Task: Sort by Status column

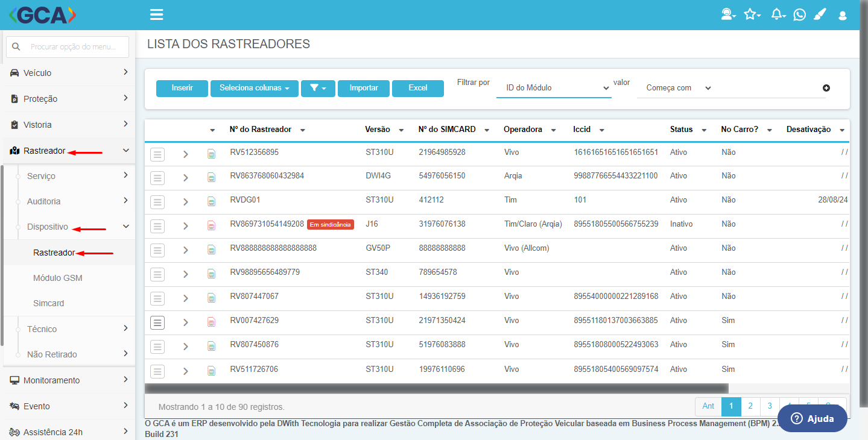Action: 689,130
